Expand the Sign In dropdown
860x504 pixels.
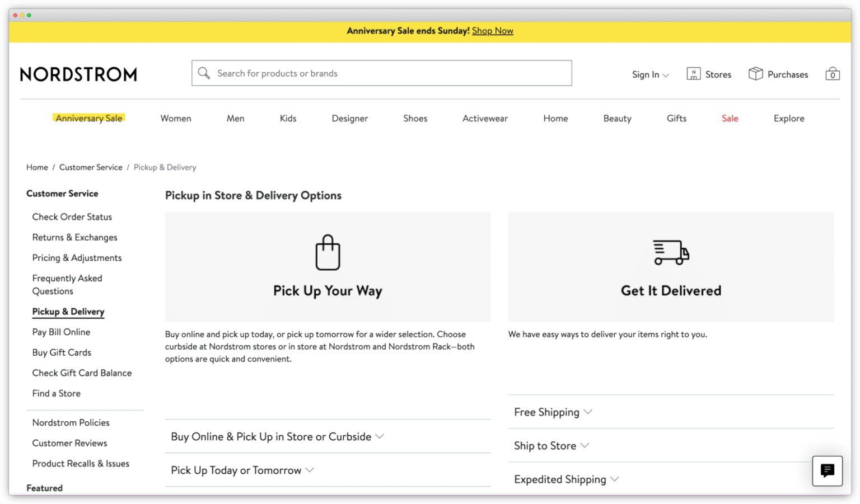point(650,74)
